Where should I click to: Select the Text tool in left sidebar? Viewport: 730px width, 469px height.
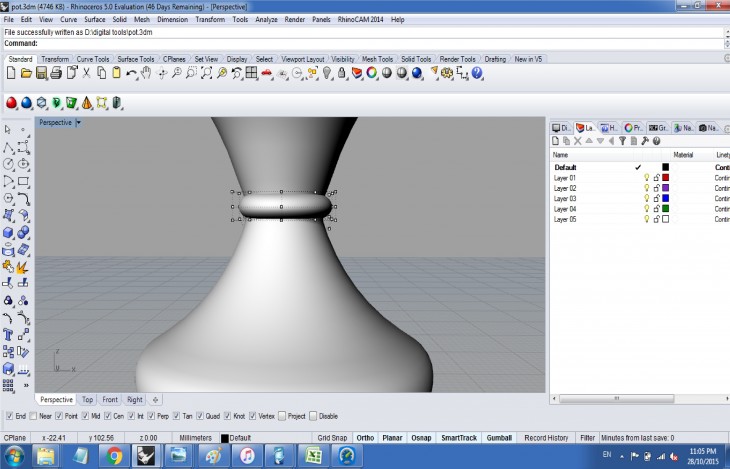(8, 334)
